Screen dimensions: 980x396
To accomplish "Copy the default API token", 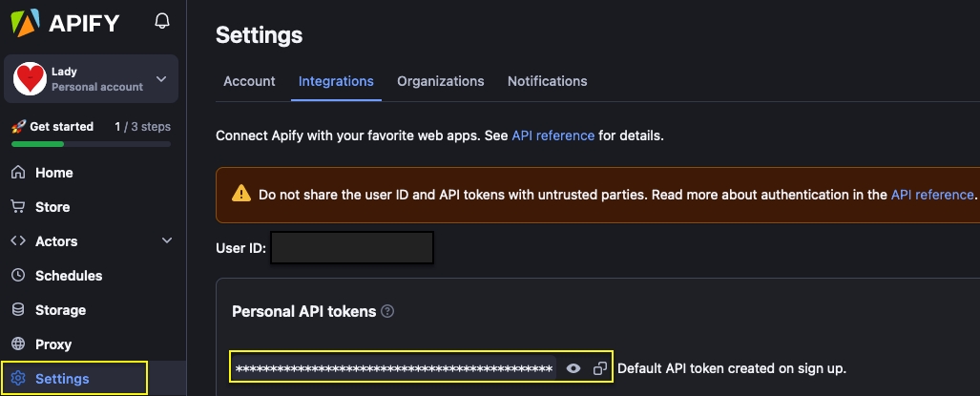I will tap(599, 368).
